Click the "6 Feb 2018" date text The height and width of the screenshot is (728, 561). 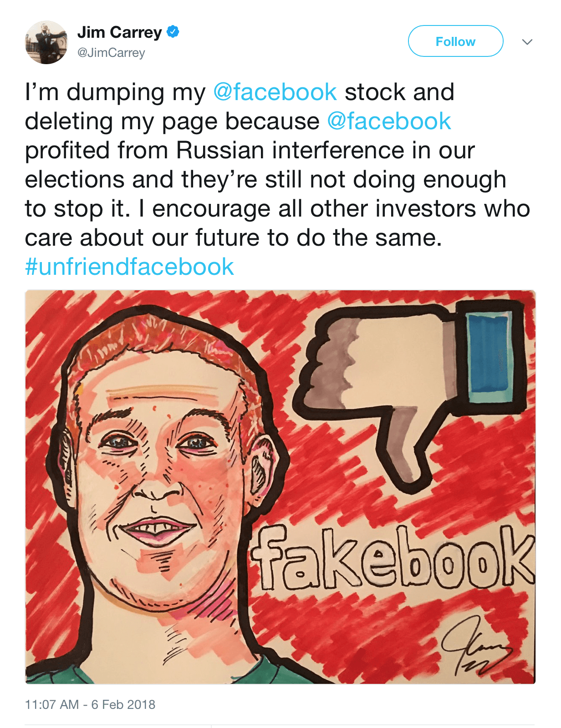[x=123, y=704]
